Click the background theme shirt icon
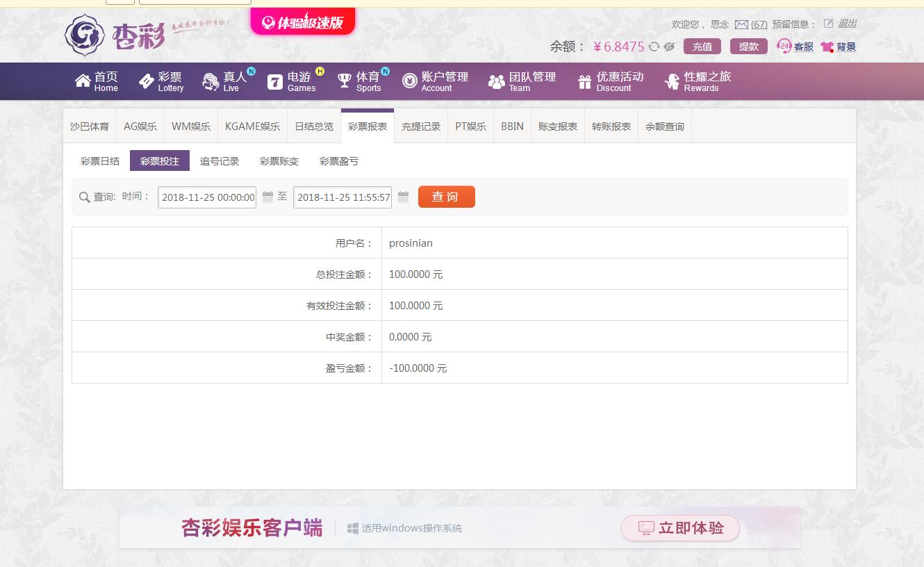This screenshot has height=567, width=924. point(827,47)
